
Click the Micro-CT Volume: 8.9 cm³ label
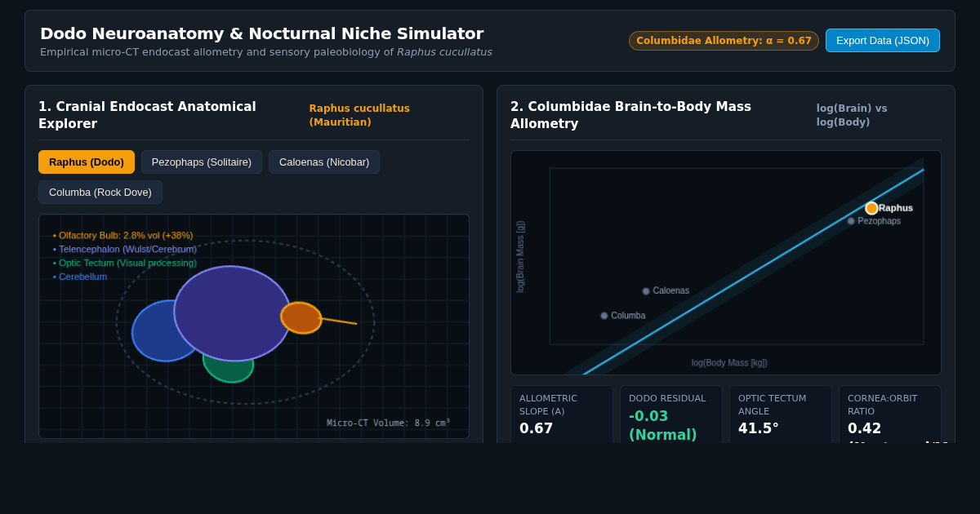click(388, 423)
